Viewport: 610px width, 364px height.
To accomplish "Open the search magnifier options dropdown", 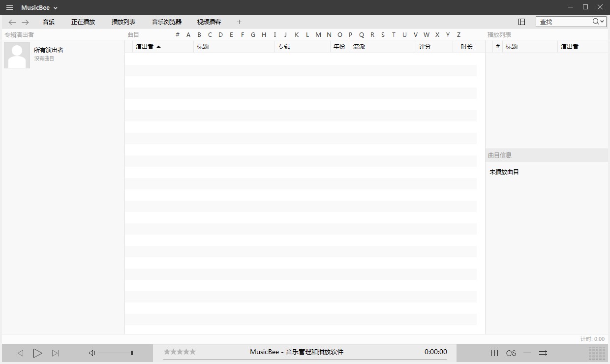I will point(598,22).
